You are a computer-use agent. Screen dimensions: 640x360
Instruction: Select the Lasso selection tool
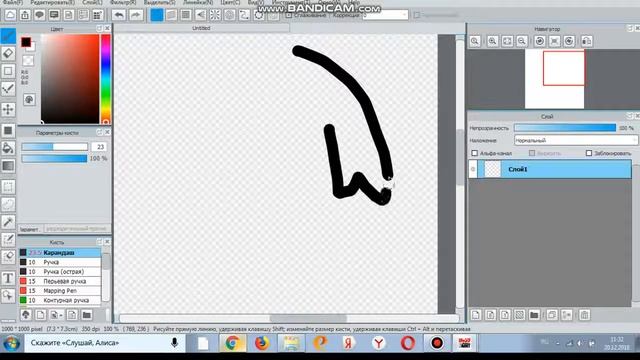tap(8, 204)
